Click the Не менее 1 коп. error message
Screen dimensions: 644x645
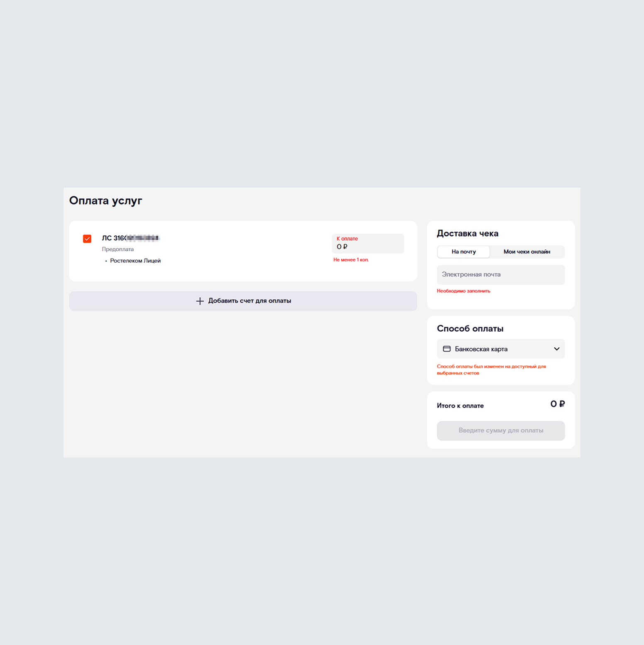(x=351, y=260)
